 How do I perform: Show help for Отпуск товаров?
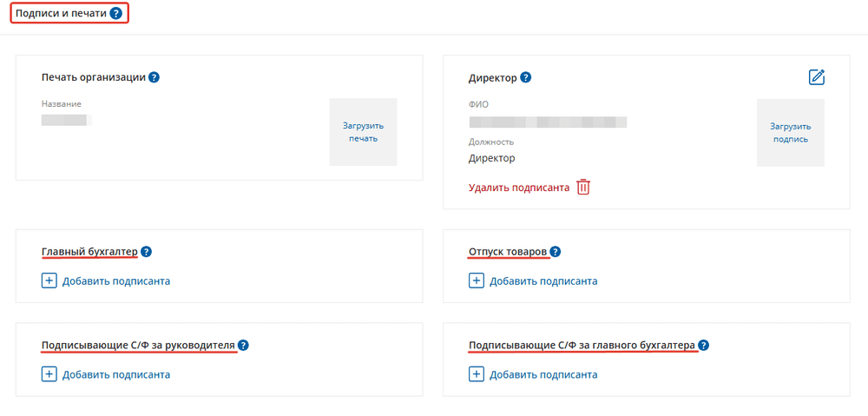pyautogui.click(x=556, y=252)
